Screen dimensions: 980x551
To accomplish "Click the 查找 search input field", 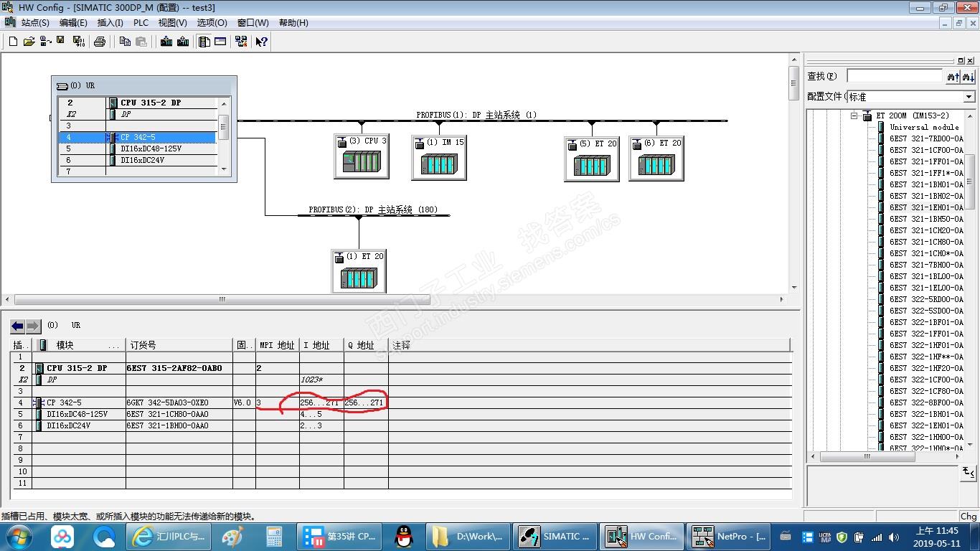I will 894,76.
